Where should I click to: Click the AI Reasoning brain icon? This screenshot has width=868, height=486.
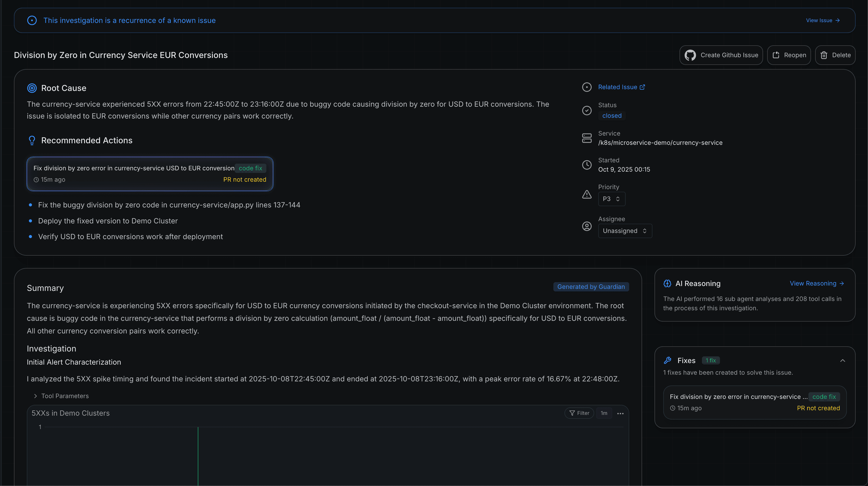pos(667,283)
